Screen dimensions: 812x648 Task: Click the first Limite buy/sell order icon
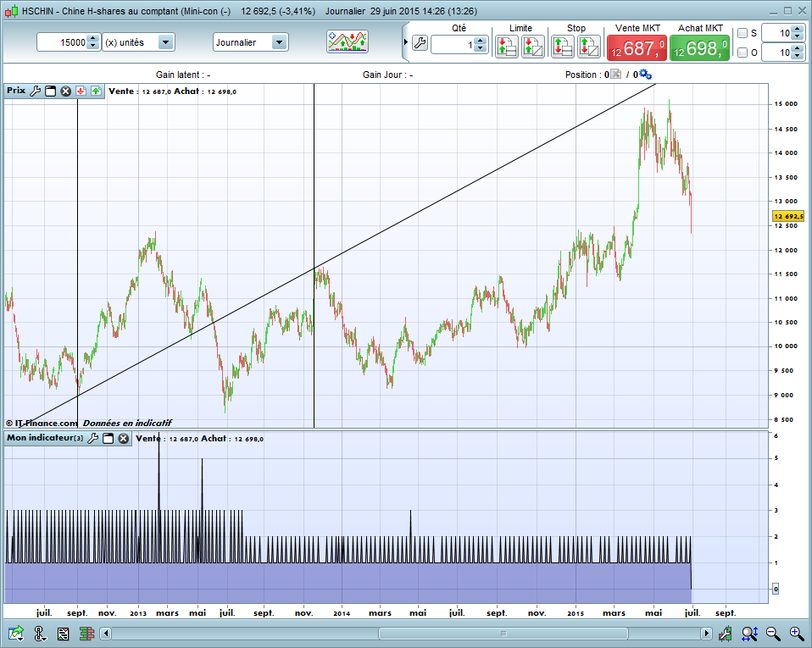click(x=507, y=47)
